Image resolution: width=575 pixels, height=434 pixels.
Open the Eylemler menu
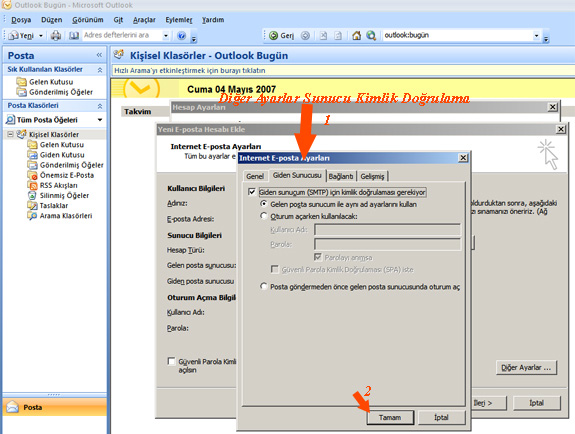pos(179,20)
